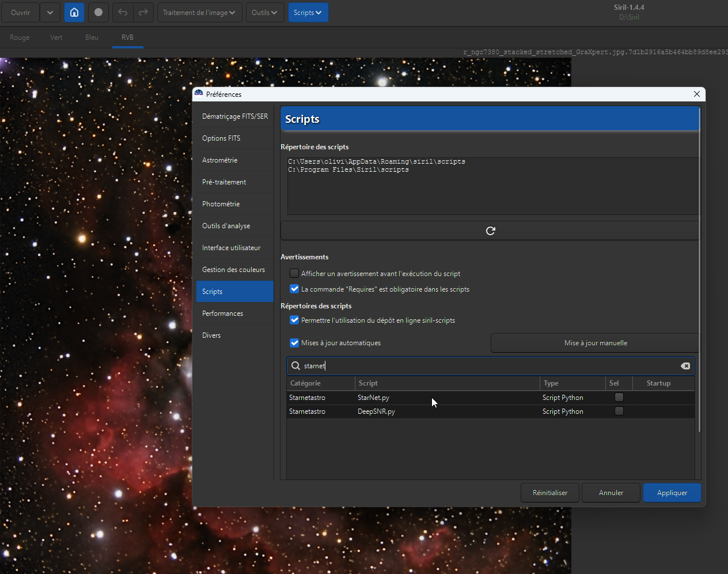Click the Réinitialiser button

tap(550, 493)
